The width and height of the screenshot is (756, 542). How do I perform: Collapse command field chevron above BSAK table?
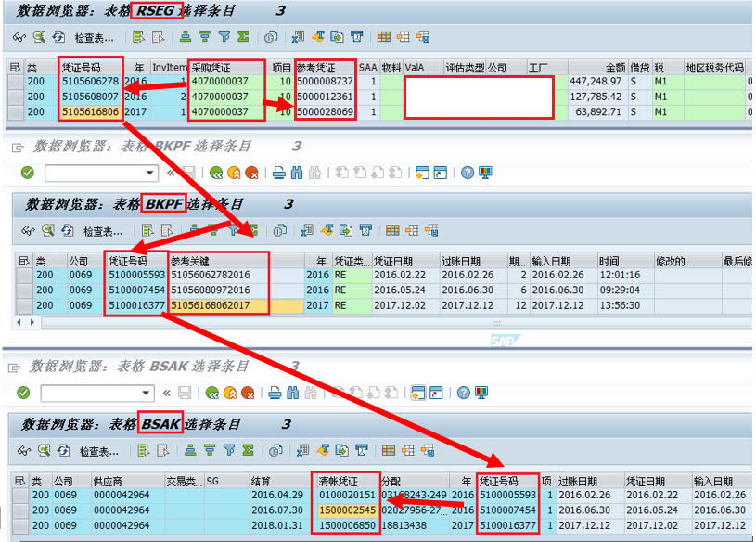pos(167,393)
